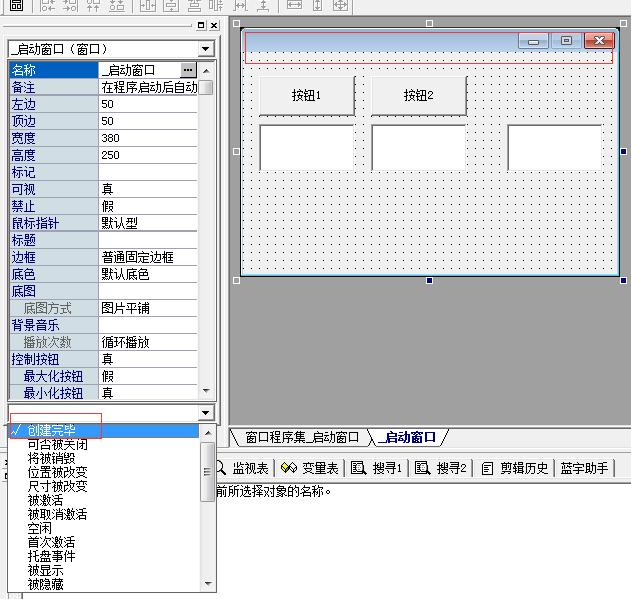Viewport: 631px width, 599px height.
Task: Collapse the event list dropdown arrow above 创建完毕
Action: coord(205,413)
